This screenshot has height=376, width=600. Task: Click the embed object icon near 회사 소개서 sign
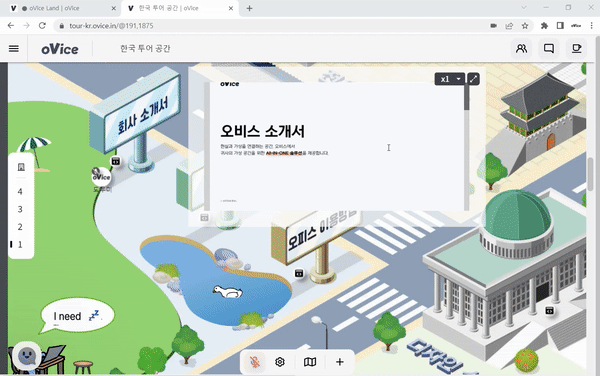(116, 161)
